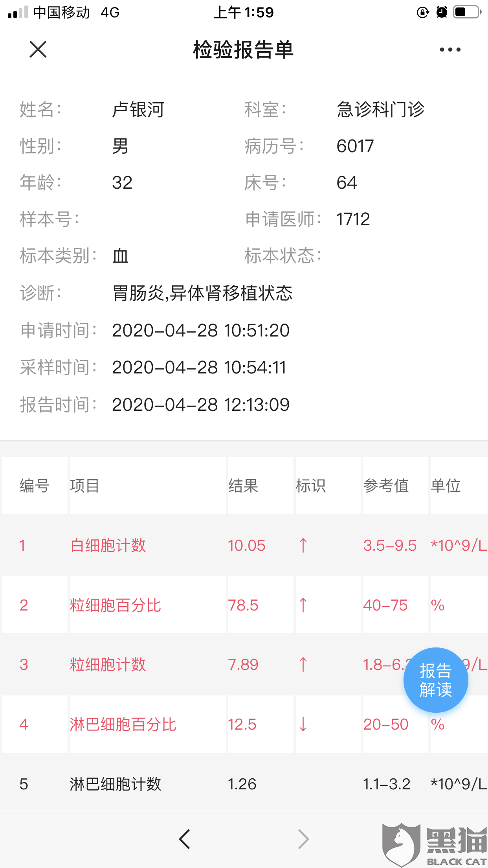Select the 淋巴细胞计数 item
This screenshot has width=488, height=868.
point(116,784)
